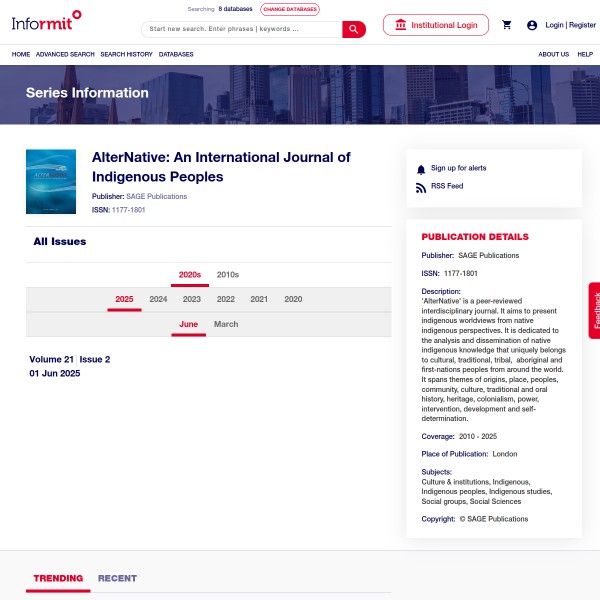Select the March issue tab
Screen dimensions: 600x600
(x=226, y=324)
